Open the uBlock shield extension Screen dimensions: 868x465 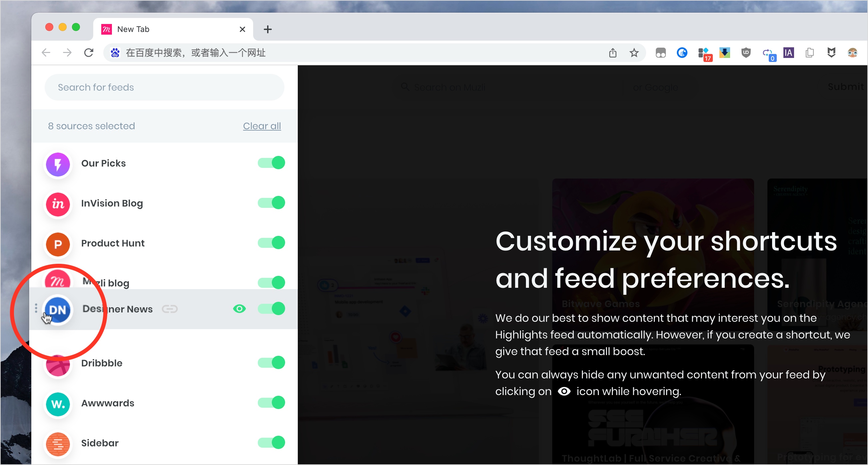pyautogui.click(x=746, y=53)
